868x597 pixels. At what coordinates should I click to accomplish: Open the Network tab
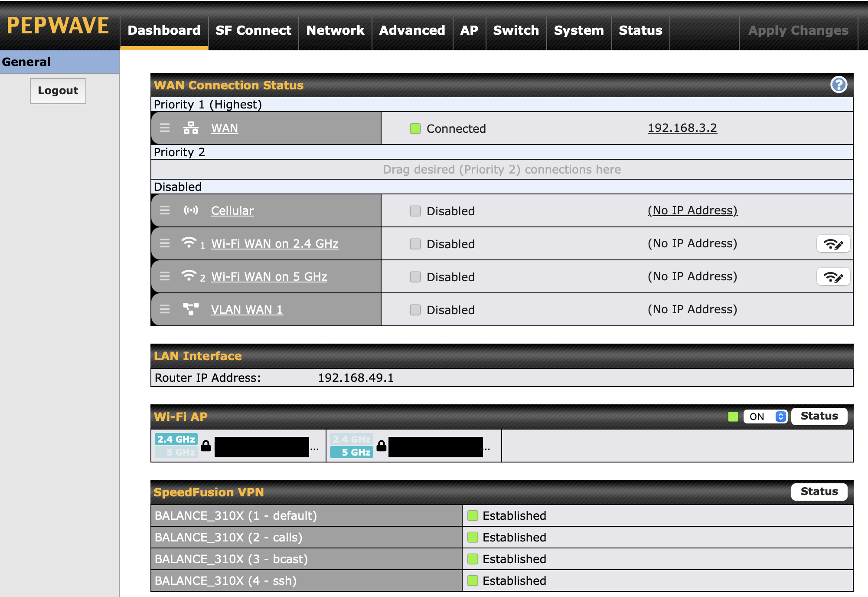coord(335,30)
